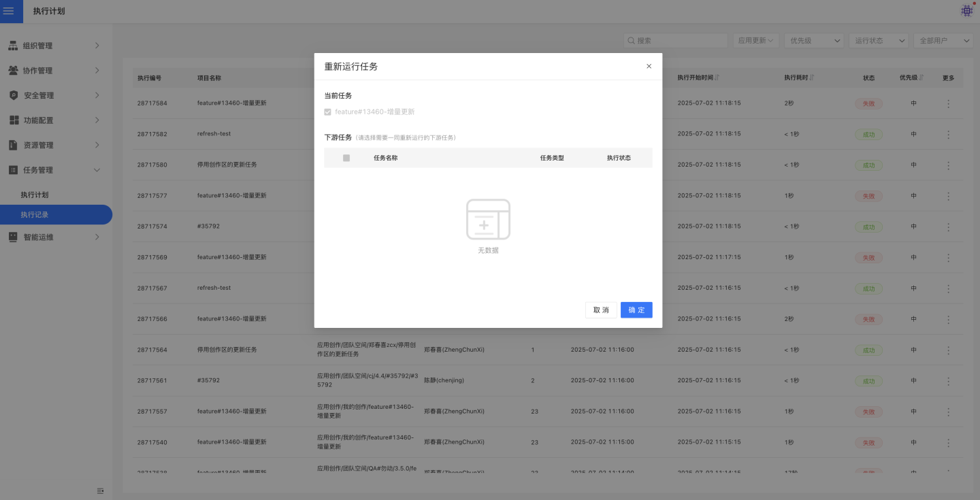Screen dimensions: 980x500
Task: Click the 智能运维 sidebar icon
Action: 13,237
